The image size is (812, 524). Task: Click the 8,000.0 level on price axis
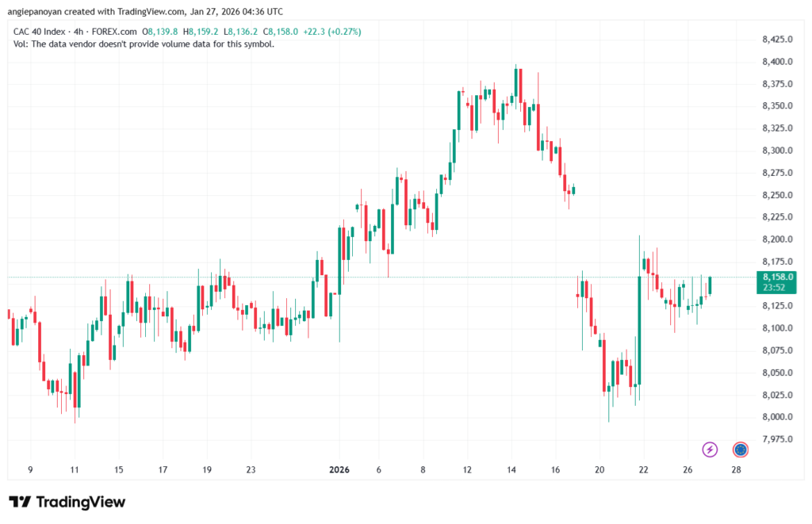tap(777, 417)
